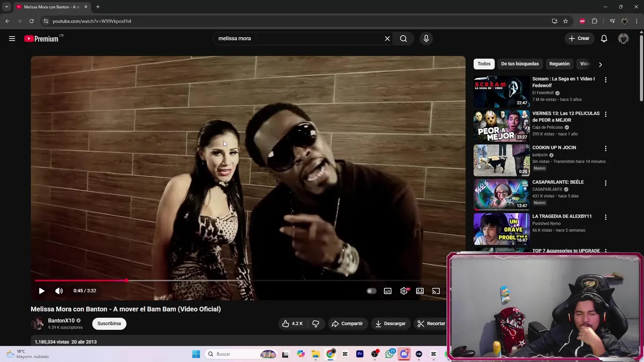Open the AdBlock Plus extension

click(x=582, y=21)
